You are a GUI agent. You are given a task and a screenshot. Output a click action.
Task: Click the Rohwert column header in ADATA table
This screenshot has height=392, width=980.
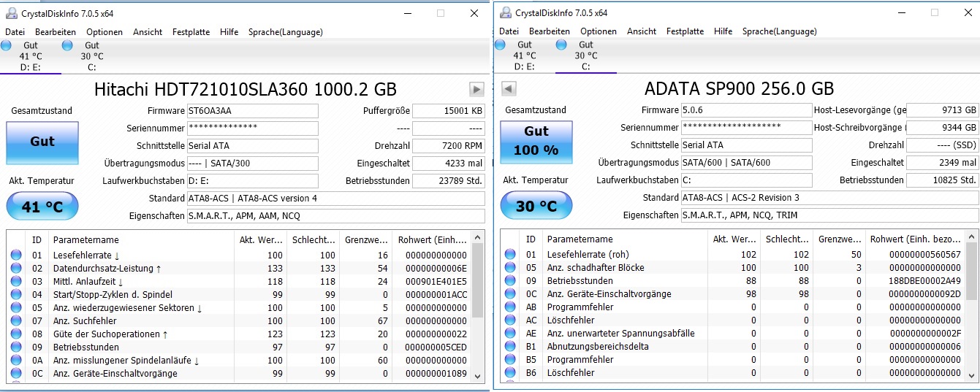[x=916, y=239]
